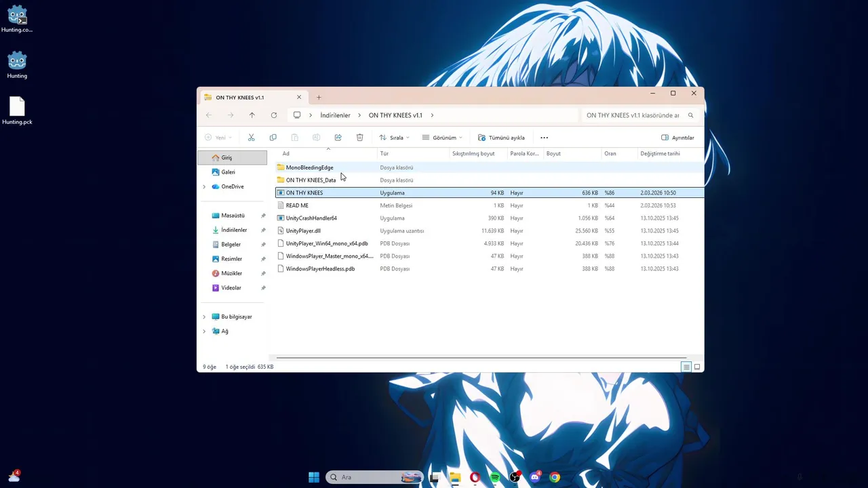Screen dimensions: 868x488
Task: Switch to large thumbnails view icon in status bar
Action: point(697,367)
